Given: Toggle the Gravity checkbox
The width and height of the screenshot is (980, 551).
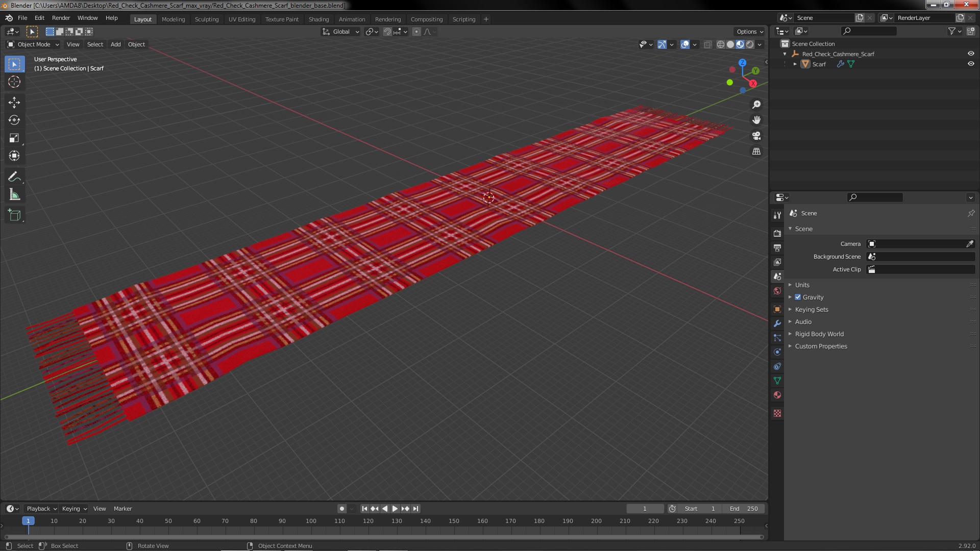Looking at the screenshot, I should click(x=798, y=297).
